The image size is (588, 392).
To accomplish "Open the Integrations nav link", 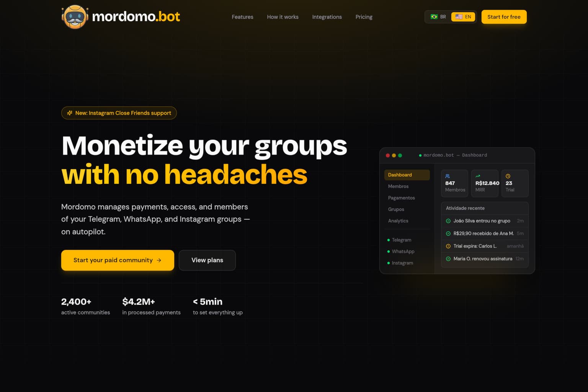I will [x=327, y=17].
